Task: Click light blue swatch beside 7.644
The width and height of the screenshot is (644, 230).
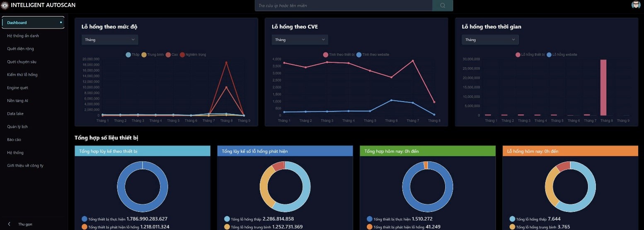Action: click(x=512, y=219)
